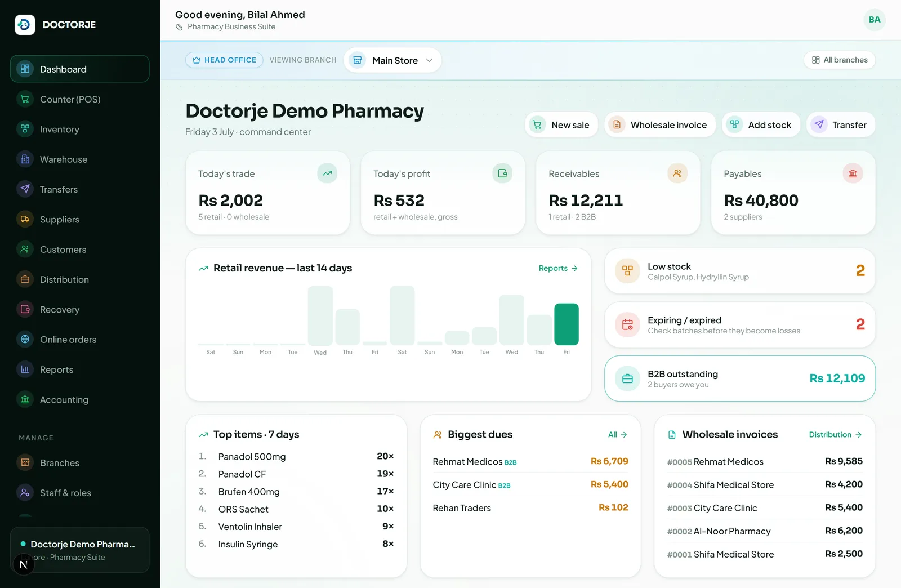
Task: Click the All link in Biggest dues
Action: point(618,435)
